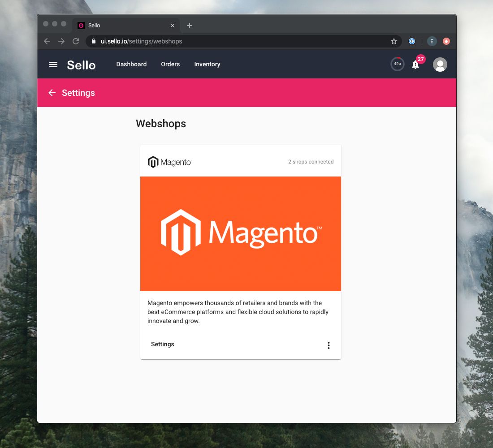Open the user account avatar menu
The width and height of the screenshot is (493, 448).
click(440, 65)
